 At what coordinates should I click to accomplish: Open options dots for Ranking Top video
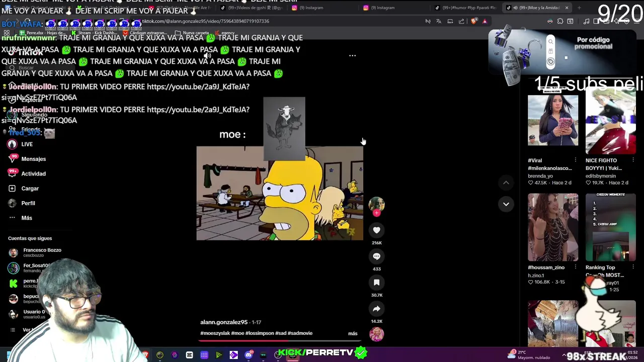[633, 267]
